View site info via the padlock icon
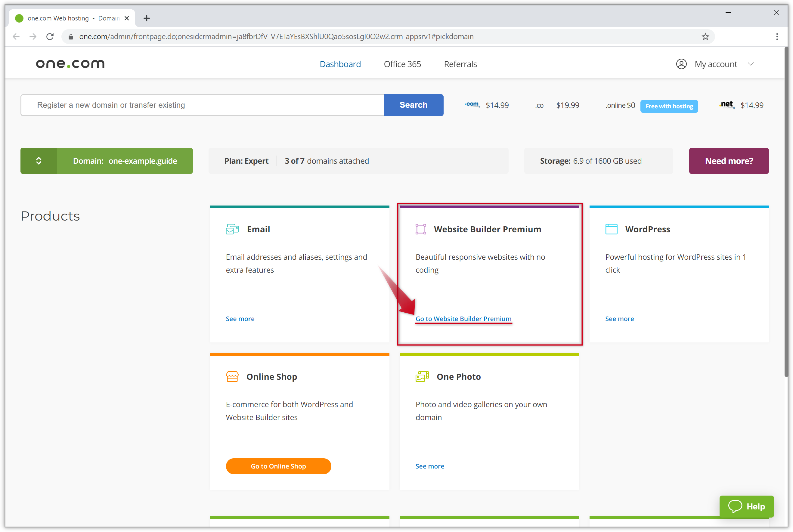 tap(71, 37)
